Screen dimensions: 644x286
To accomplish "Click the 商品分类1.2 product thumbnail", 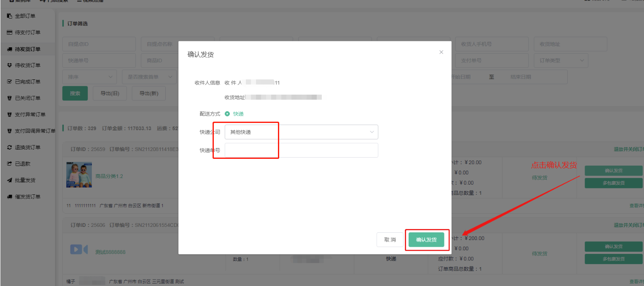I will [79, 175].
